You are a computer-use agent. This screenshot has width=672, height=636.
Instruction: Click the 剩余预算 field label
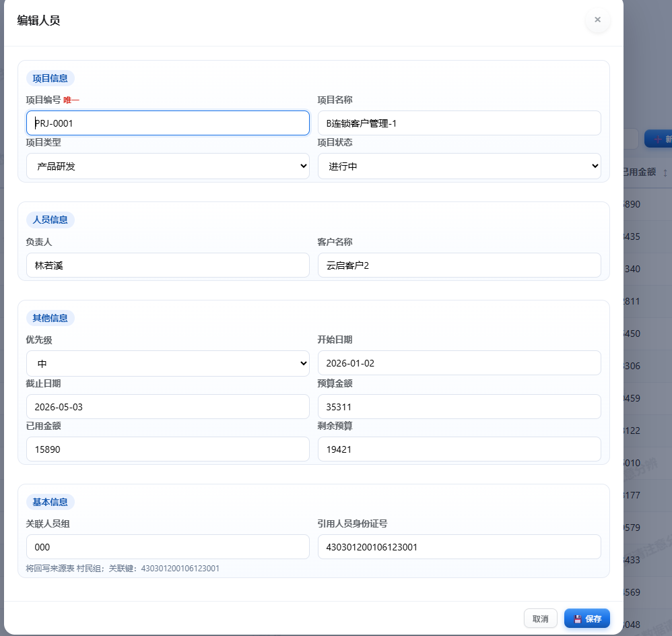tap(335, 426)
